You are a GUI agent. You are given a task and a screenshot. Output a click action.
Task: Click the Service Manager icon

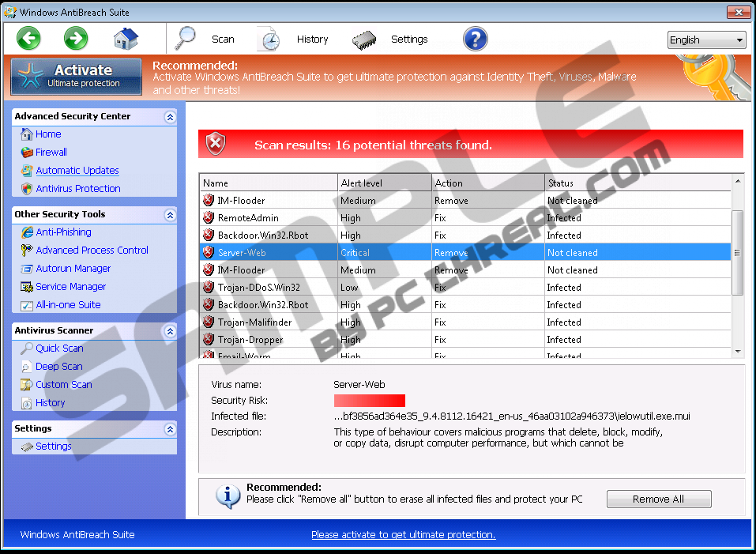point(27,287)
